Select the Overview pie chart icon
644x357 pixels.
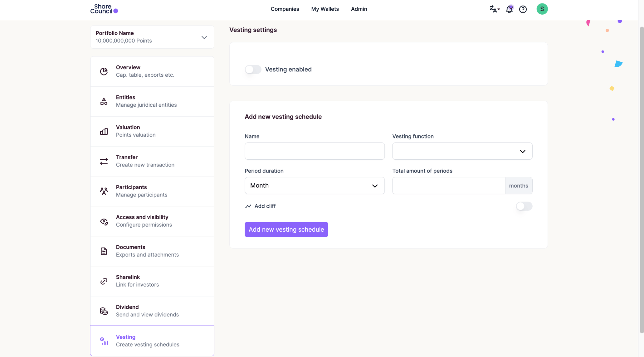[x=104, y=71]
